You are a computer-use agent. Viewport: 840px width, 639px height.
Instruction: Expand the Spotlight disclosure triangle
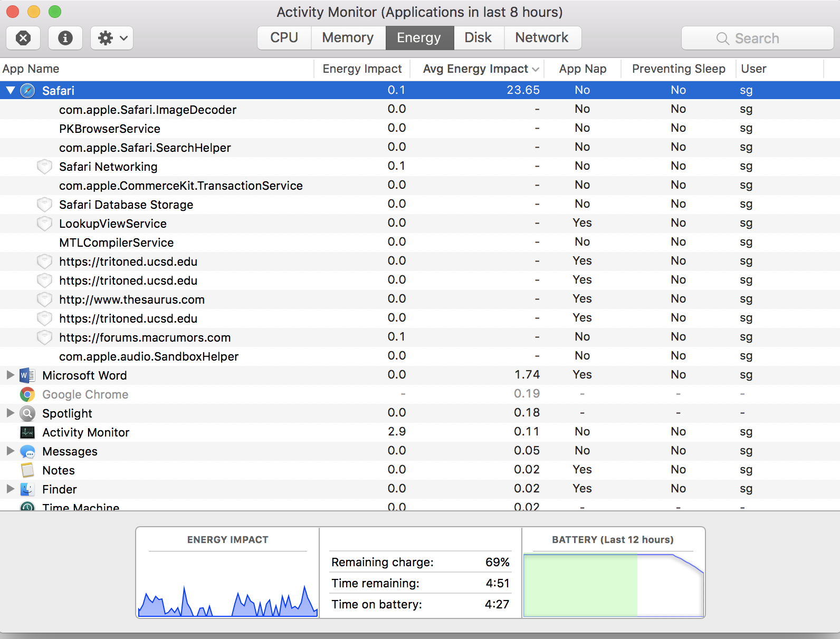tap(10, 413)
